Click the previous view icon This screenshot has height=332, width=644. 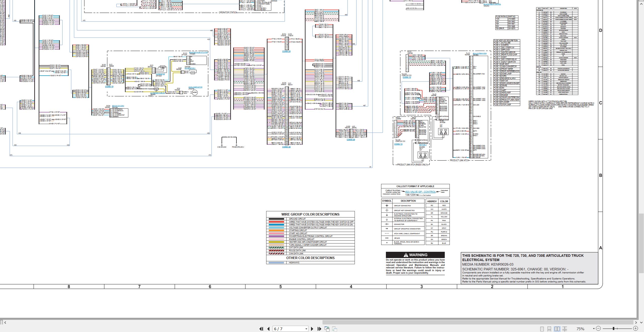pyautogui.click(x=327, y=329)
